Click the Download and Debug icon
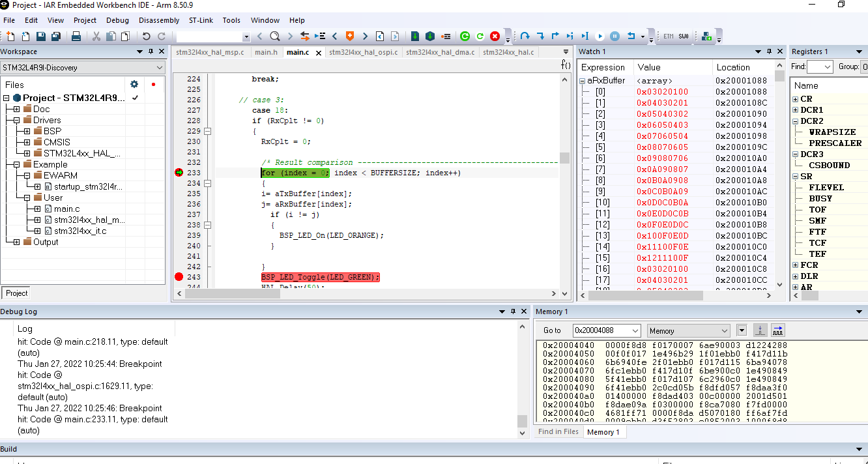Viewport: 868px width, 464px height. coord(415,36)
